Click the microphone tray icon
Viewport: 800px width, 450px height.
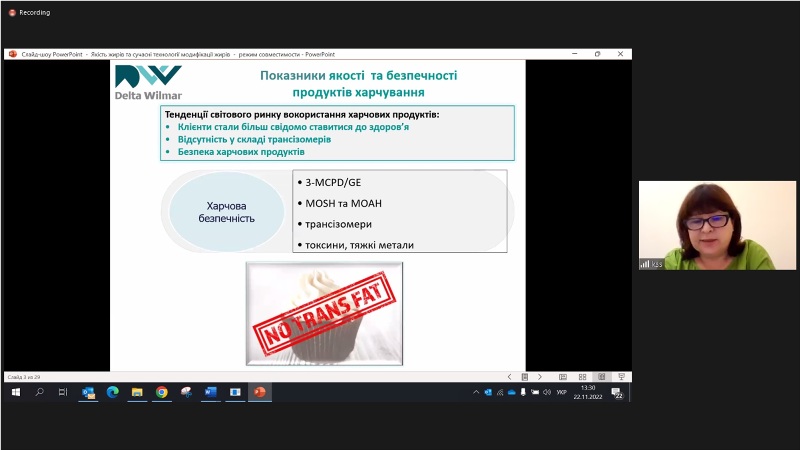[523, 392]
